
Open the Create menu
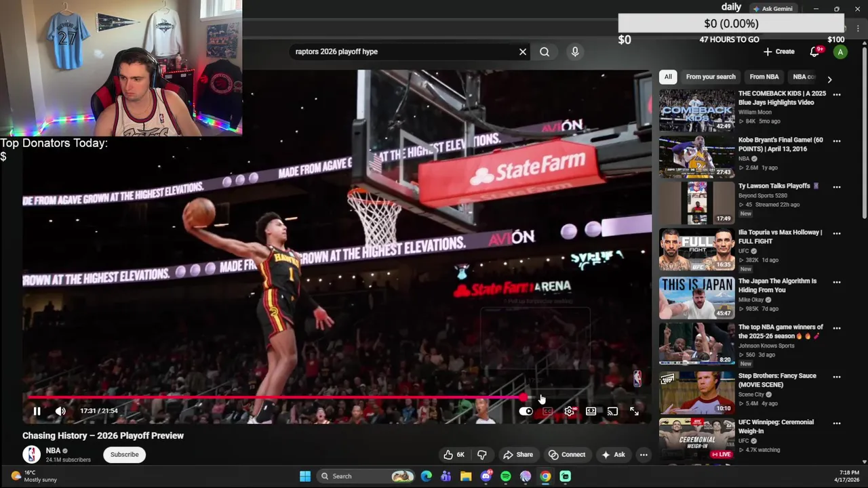[778, 52]
